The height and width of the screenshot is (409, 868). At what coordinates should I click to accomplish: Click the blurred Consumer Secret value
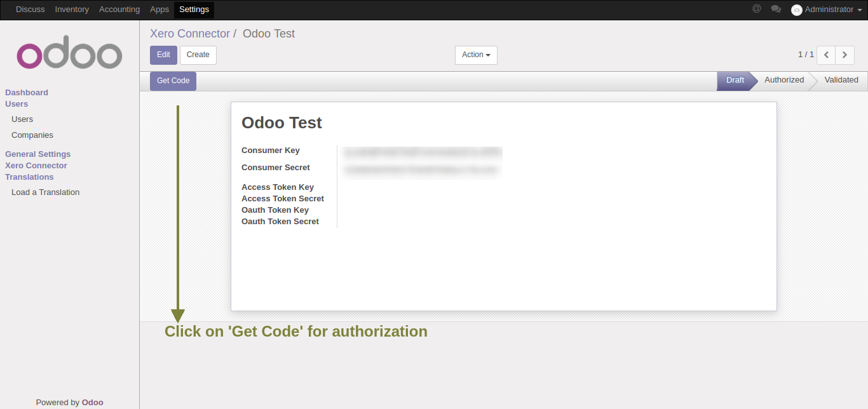tap(422, 170)
